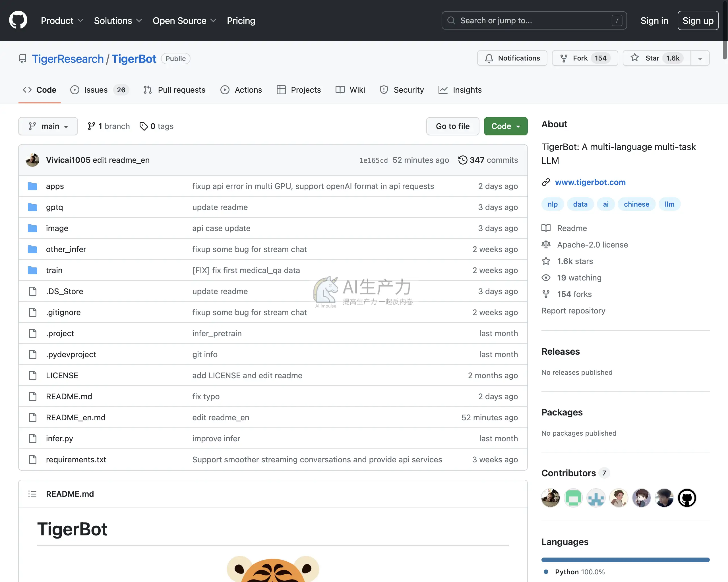Click Vivicai1005's avatar in the commit row
This screenshot has width=728, height=582.
pyautogui.click(x=32, y=160)
